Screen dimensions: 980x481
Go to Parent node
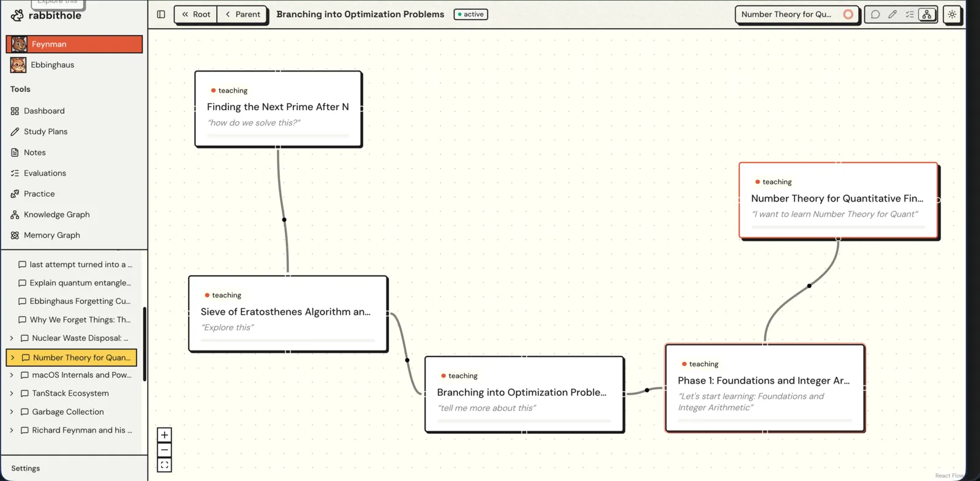click(243, 14)
